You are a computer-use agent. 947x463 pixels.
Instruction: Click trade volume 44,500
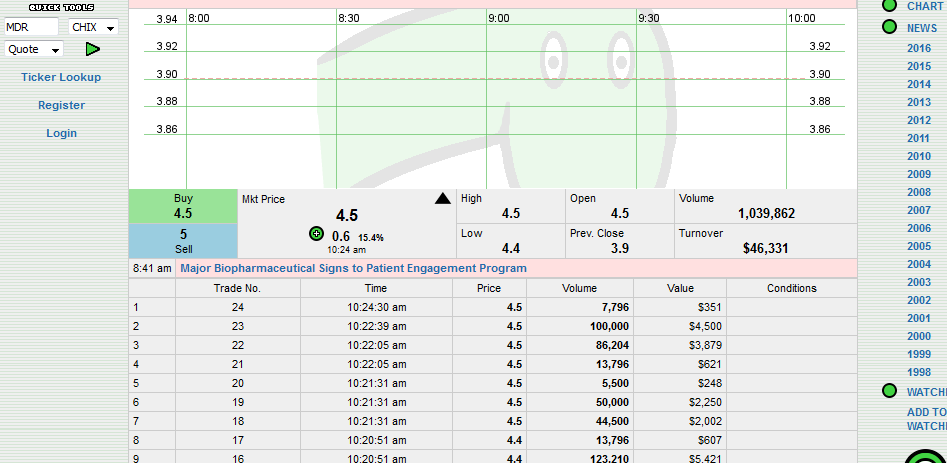click(x=613, y=421)
